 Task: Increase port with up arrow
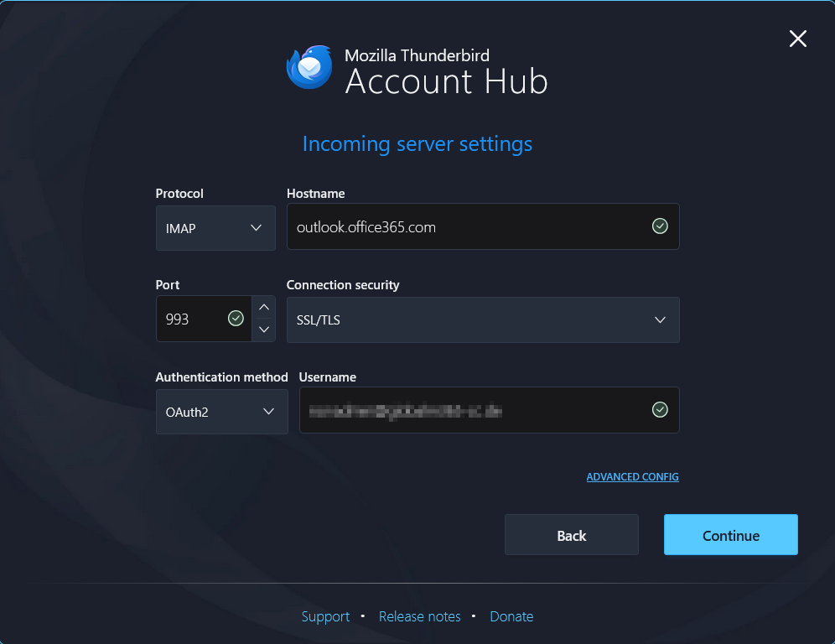(263, 308)
